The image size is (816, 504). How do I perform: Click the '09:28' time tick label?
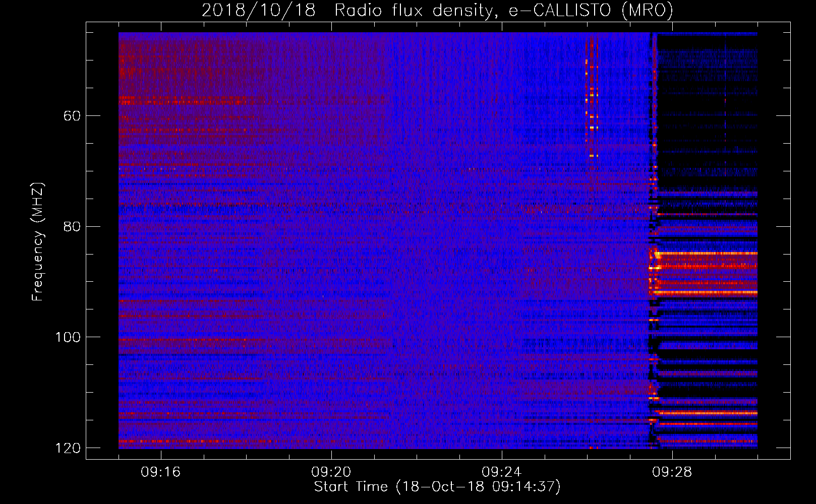[x=672, y=472]
